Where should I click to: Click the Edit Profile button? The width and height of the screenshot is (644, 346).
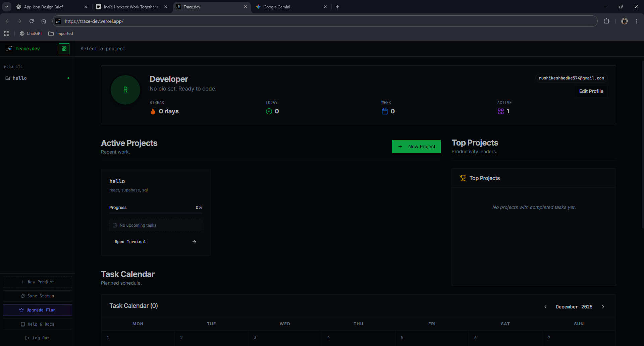coord(591,91)
